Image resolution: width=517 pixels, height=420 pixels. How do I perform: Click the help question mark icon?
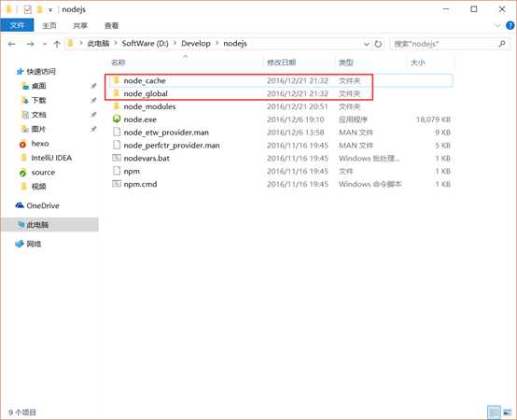(510, 25)
